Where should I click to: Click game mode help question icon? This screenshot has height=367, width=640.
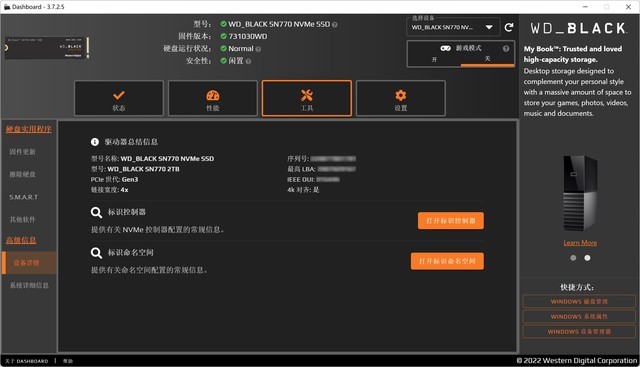tap(506, 49)
